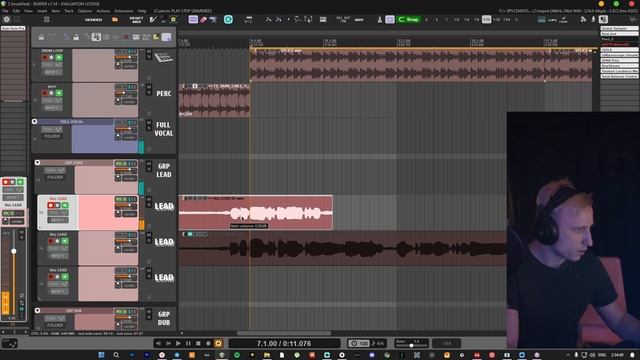Go to project start with transport rewind button
This screenshot has height=360, width=640.
coord(158,344)
